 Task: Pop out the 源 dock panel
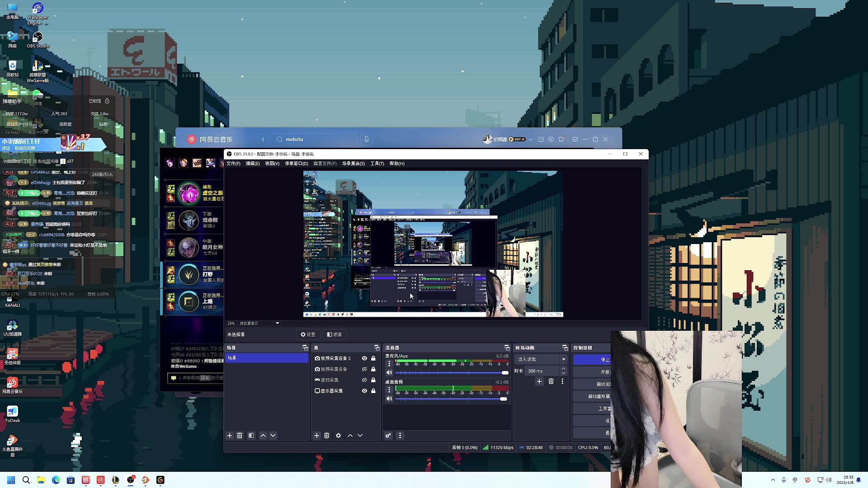pos(377,347)
